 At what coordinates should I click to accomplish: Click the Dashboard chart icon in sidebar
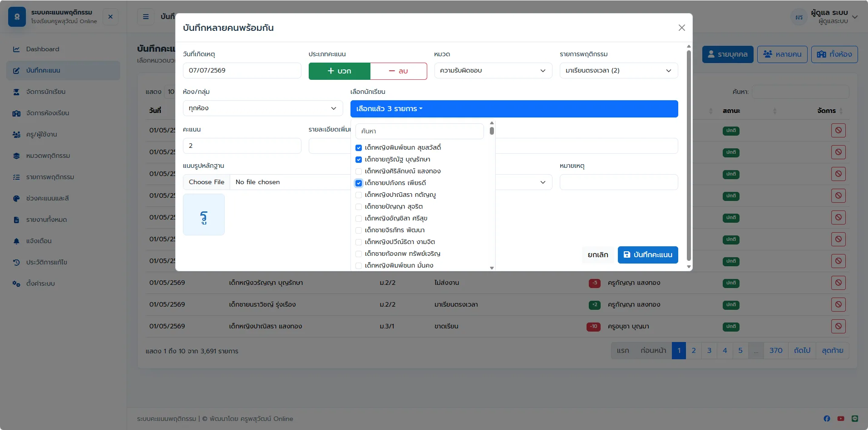coord(16,49)
